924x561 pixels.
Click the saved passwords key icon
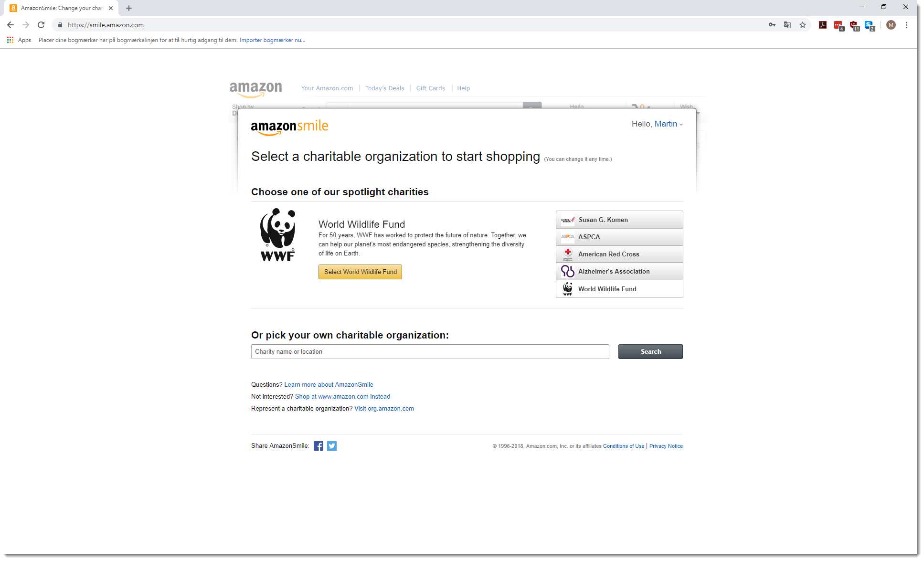point(772,25)
